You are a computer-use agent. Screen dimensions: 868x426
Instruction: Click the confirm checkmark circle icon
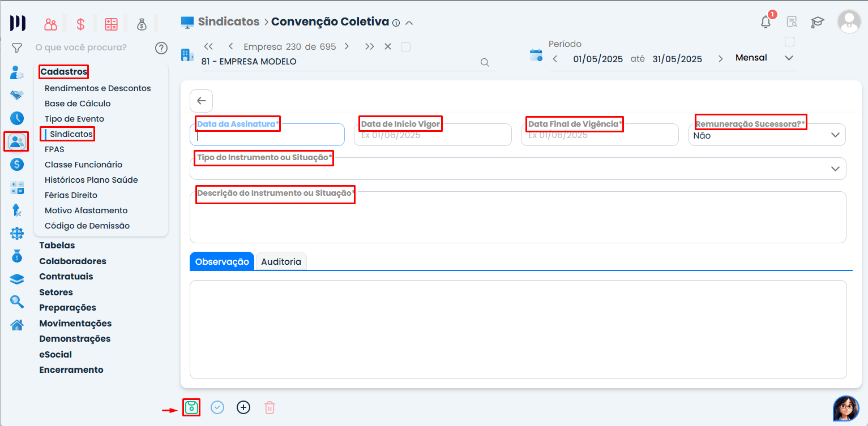click(217, 407)
